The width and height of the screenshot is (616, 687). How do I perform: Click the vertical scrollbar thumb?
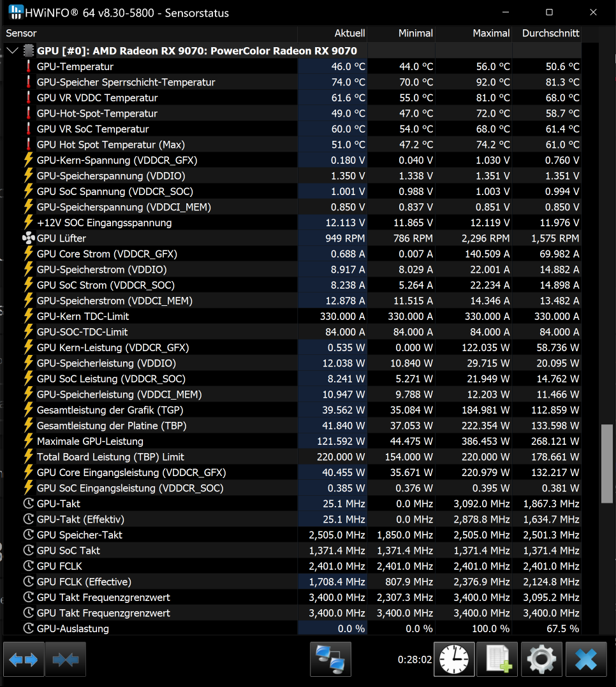pyautogui.click(x=607, y=463)
